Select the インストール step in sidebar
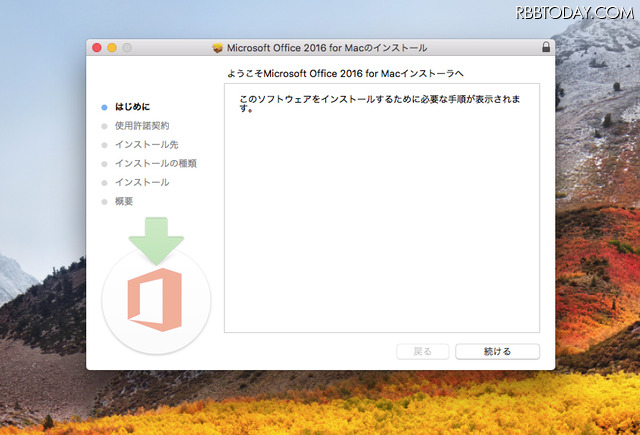640x435 pixels. [x=142, y=182]
